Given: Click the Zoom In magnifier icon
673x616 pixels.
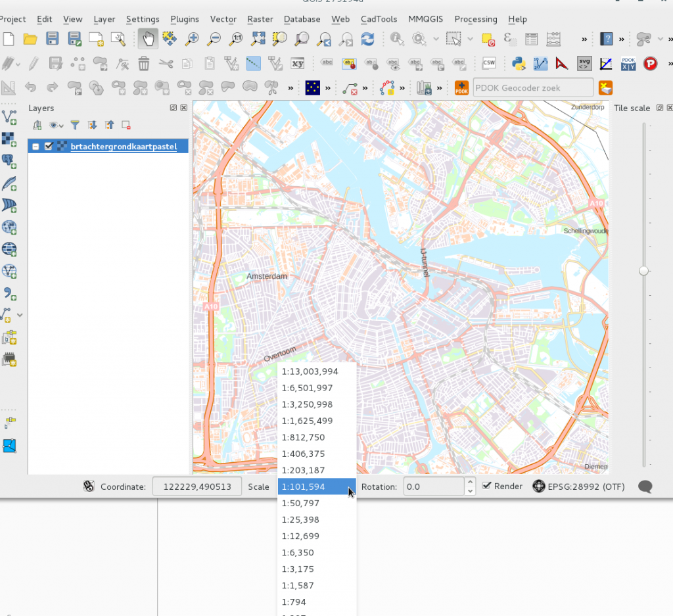Looking at the screenshot, I should (191, 39).
